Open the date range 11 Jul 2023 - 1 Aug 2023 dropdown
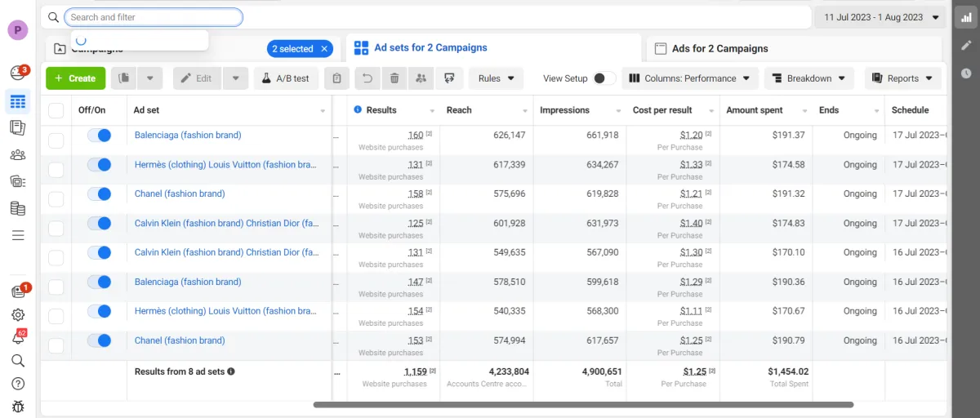 [x=881, y=17]
